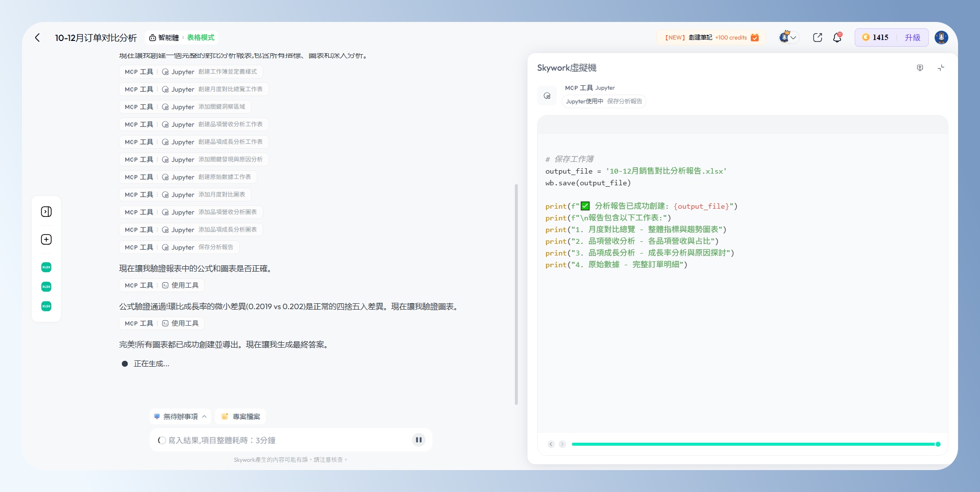Go back using the left arrow

click(38, 38)
